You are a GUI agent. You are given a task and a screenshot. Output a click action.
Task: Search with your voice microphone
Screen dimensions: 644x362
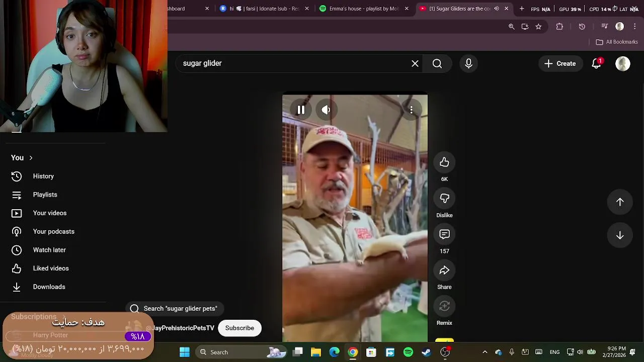pos(468,63)
